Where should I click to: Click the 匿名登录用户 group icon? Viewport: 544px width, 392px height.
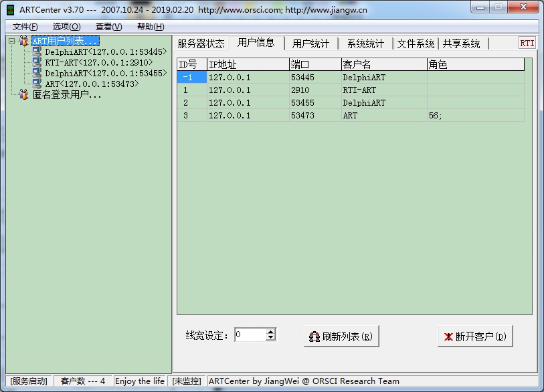tap(23, 94)
